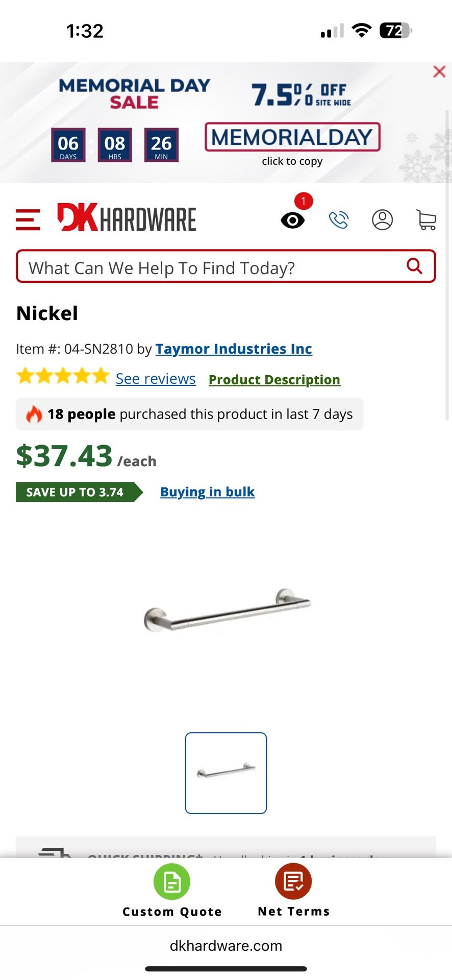This screenshot has width=452, height=980.
Task: Click Buying in bulk
Action: [207, 492]
